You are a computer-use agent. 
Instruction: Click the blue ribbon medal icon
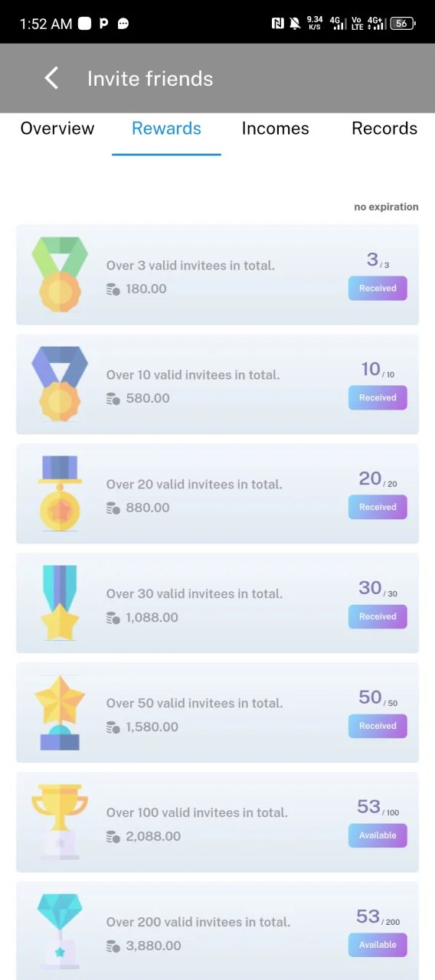point(60,383)
